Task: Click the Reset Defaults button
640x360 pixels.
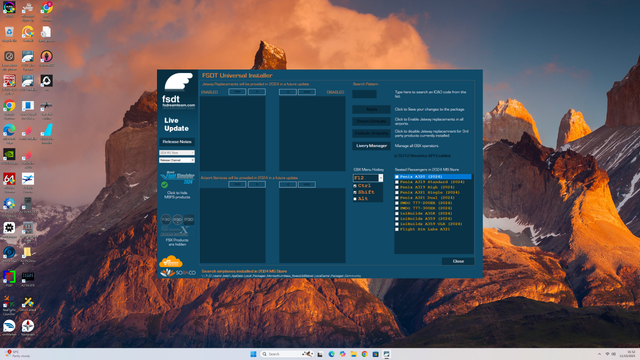Action: tap(371, 121)
